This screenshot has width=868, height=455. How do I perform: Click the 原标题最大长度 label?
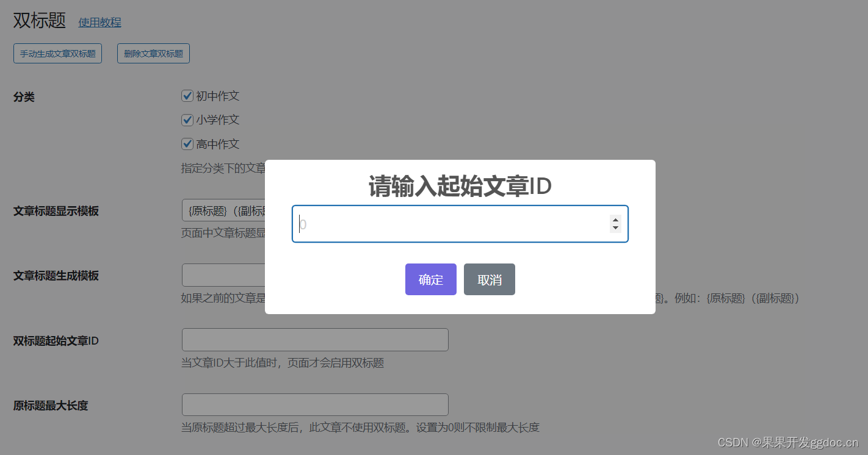tap(51, 406)
